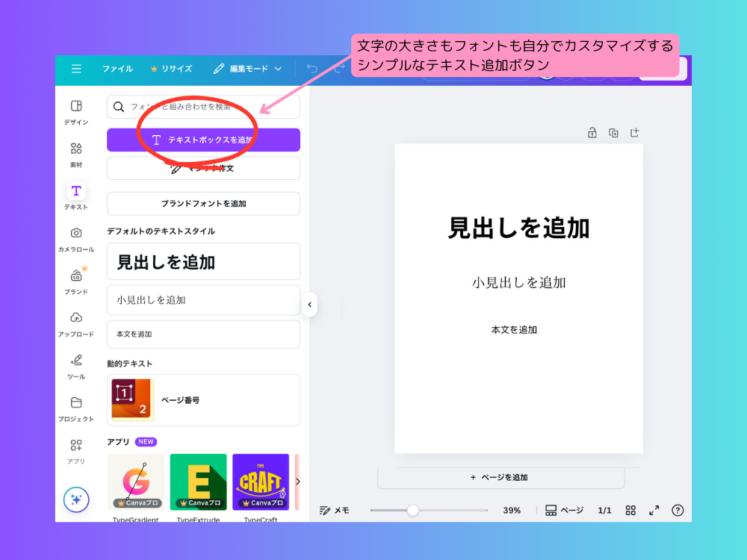Open the hamburger main menu

tap(76, 69)
